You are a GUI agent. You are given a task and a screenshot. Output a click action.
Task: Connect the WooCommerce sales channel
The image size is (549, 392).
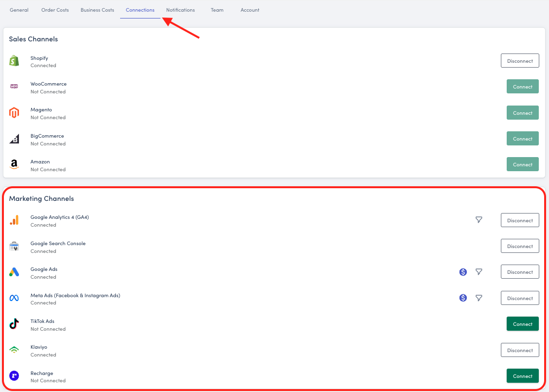coord(522,87)
